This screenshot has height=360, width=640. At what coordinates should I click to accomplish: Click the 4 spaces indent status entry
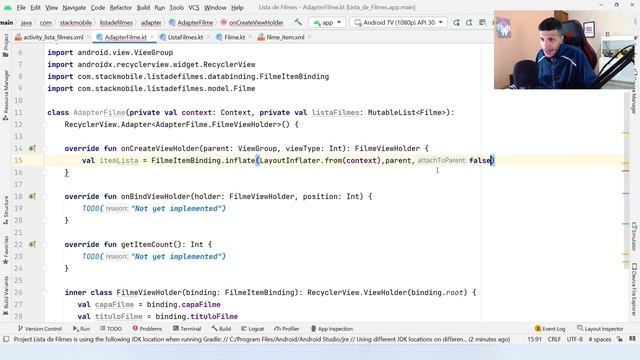pos(600,339)
